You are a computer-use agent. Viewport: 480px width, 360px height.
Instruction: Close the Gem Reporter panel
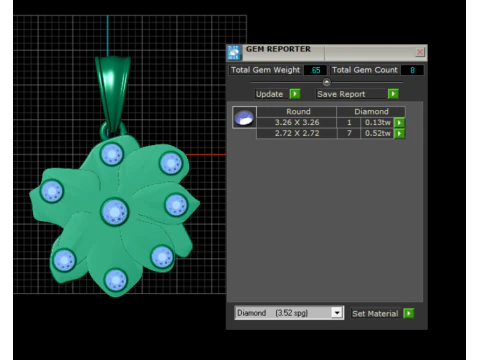click(420, 52)
